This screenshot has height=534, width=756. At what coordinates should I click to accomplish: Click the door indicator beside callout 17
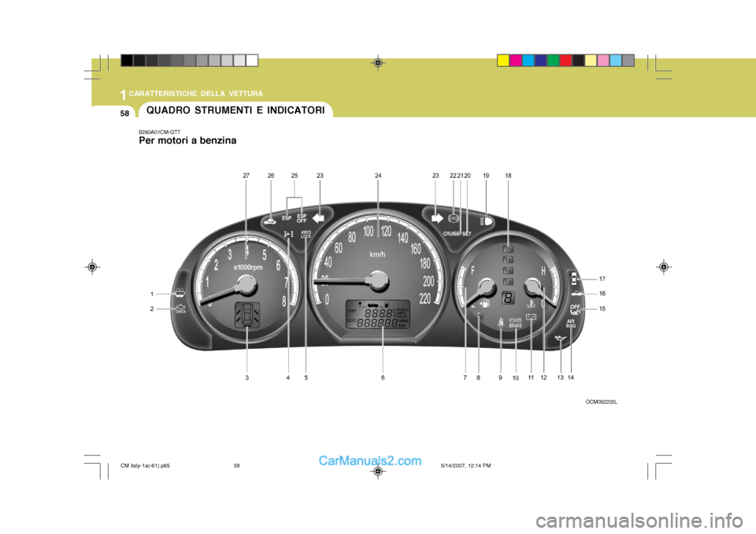point(574,278)
